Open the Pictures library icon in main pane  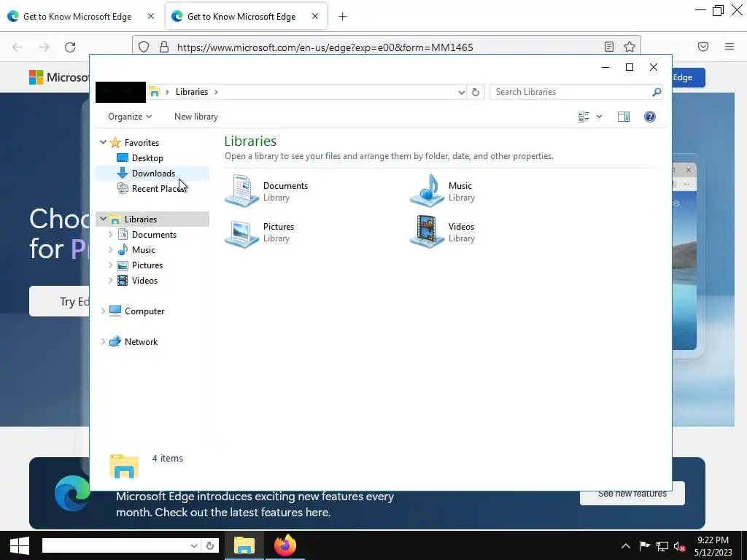coord(241,233)
